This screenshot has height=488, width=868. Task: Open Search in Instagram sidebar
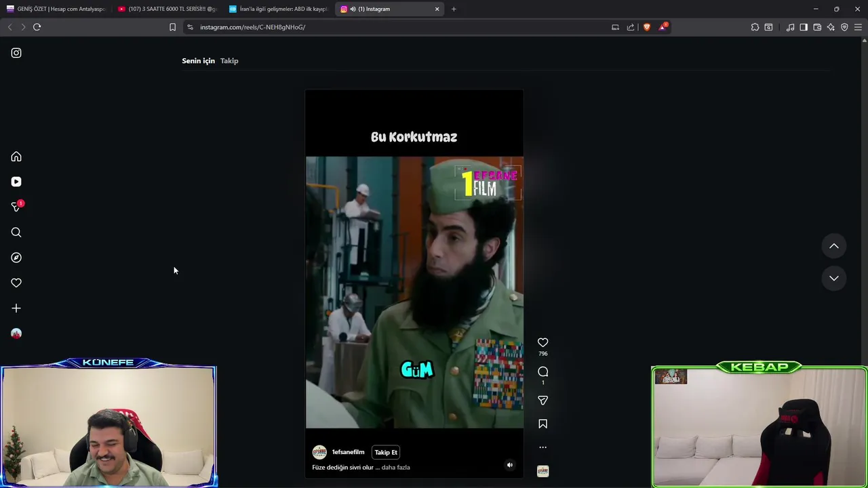tap(16, 232)
